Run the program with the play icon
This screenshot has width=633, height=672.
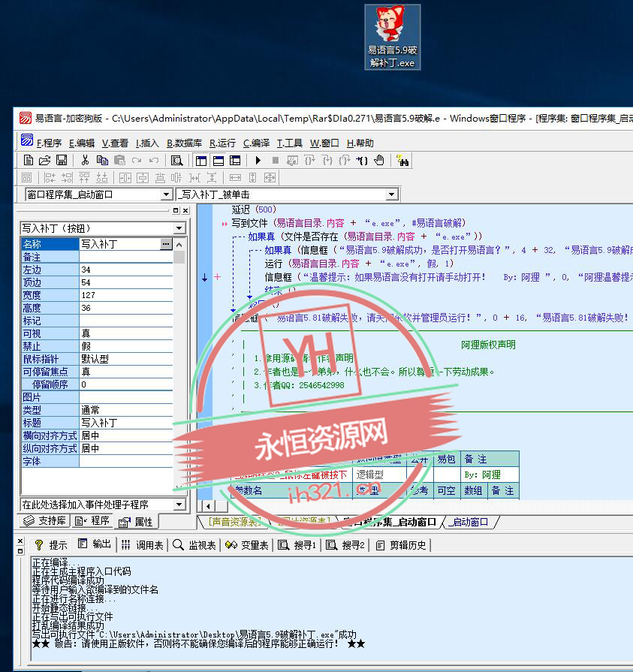click(x=258, y=160)
